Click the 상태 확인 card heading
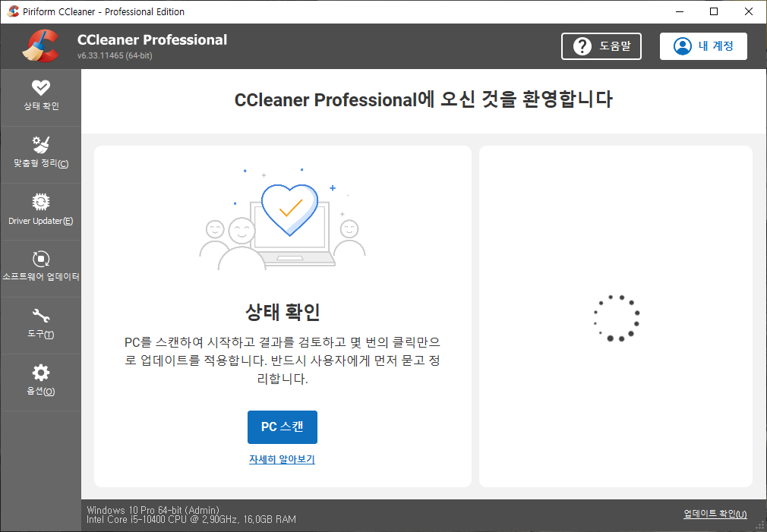The height and width of the screenshot is (532, 767). coord(282,311)
